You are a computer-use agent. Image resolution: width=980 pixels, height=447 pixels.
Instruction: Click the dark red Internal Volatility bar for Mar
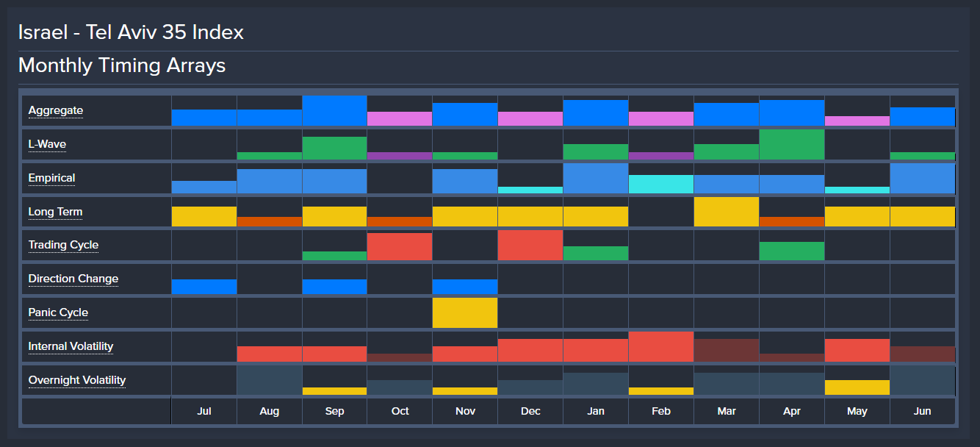pos(727,351)
